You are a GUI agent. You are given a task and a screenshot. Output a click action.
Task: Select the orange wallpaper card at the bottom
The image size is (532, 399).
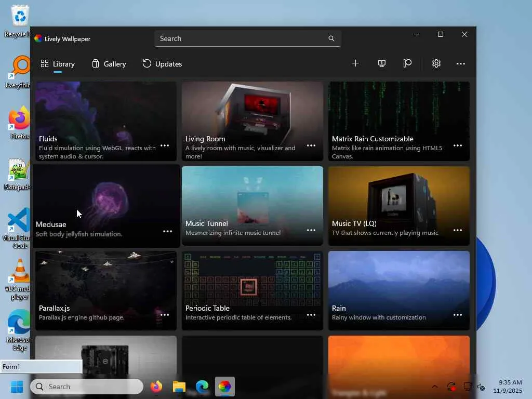(399, 354)
